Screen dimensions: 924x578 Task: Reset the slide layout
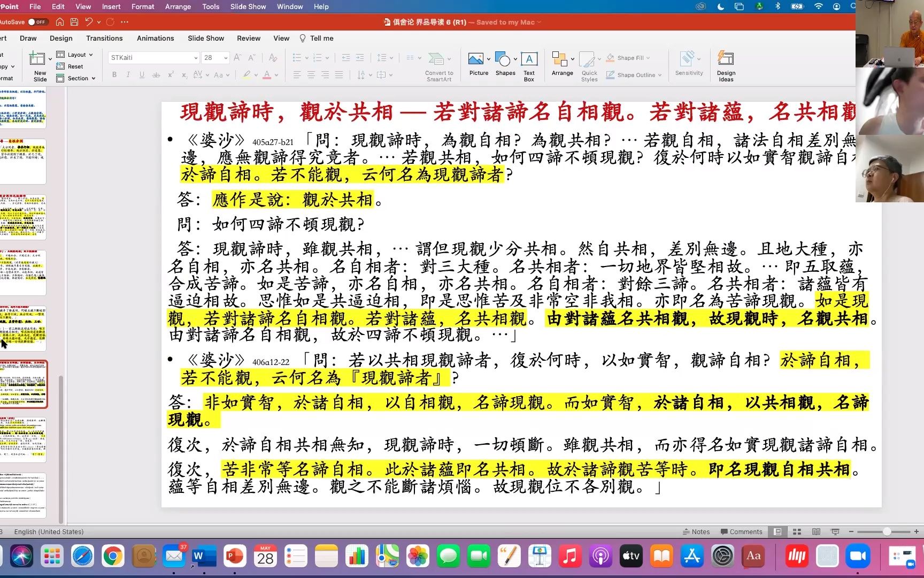click(70, 66)
